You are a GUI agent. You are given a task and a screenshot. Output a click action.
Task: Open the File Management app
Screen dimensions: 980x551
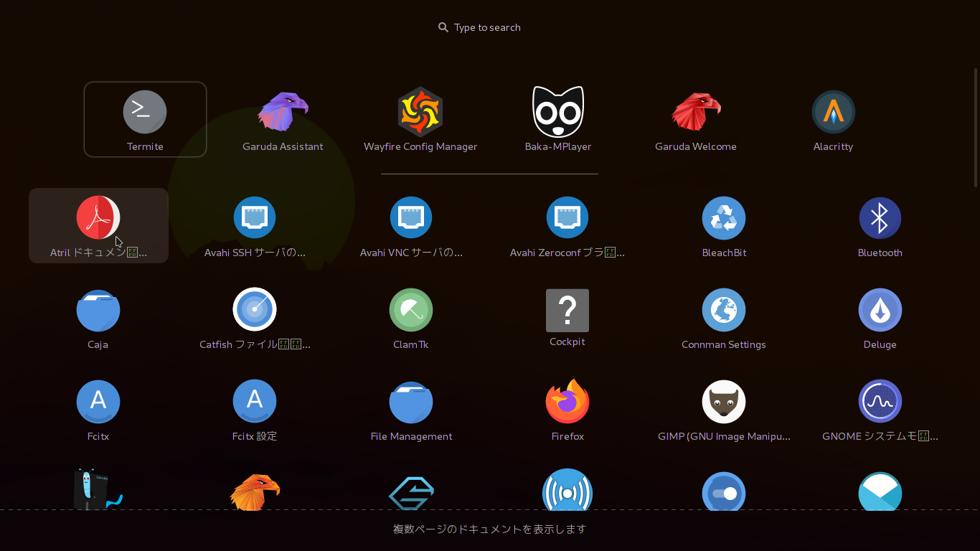(411, 409)
